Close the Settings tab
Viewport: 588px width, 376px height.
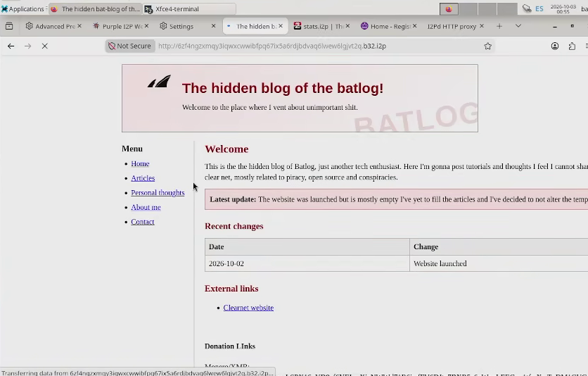tap(213, 26)
